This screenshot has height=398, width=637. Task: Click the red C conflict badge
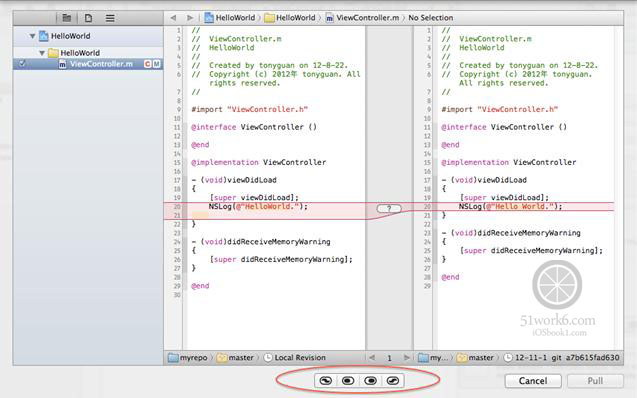coord(147,64)
